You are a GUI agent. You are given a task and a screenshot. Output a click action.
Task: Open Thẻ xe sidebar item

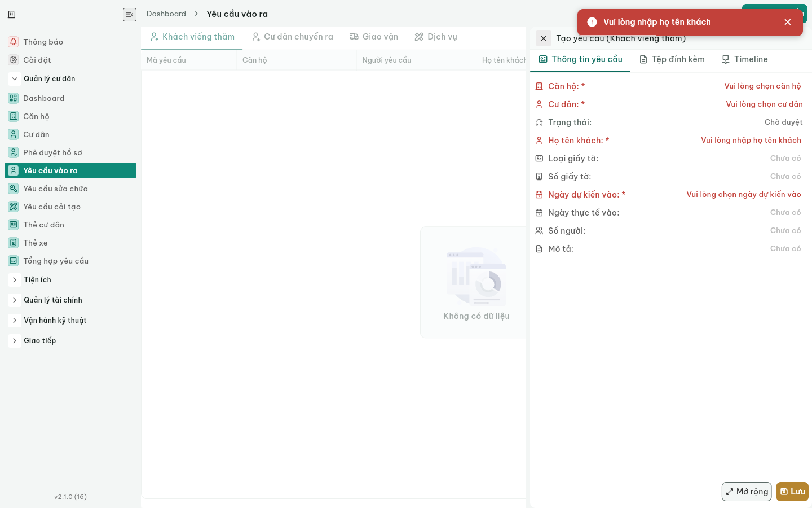click(70, 243)
